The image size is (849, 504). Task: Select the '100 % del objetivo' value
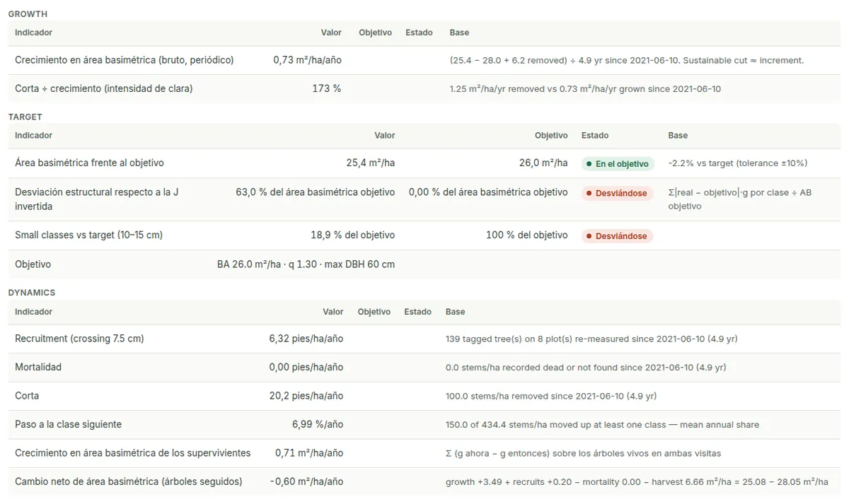point(527,235)
